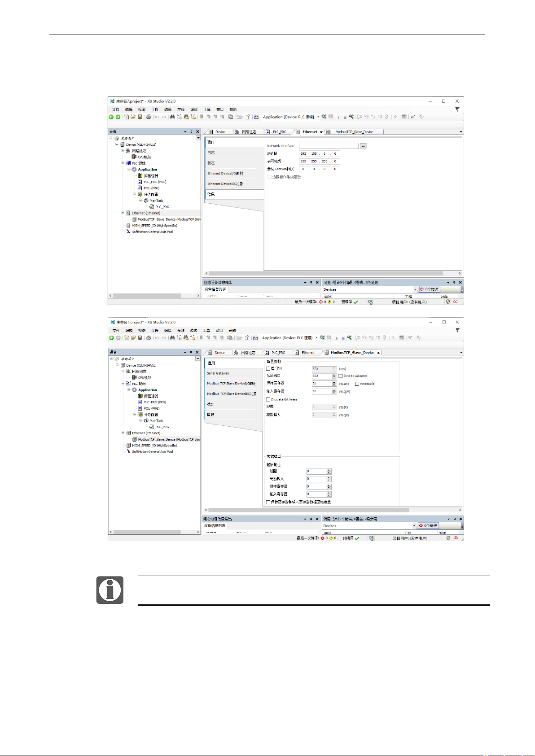Click the new file icon in the lower toolbar
Viewport: 535px width, 756px height.
pos(127,338)
